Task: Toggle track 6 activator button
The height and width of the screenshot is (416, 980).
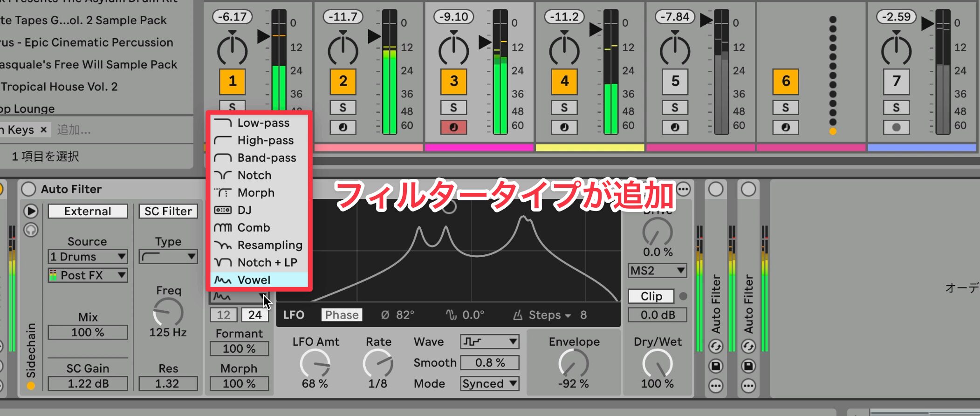Action: [786, 81]
